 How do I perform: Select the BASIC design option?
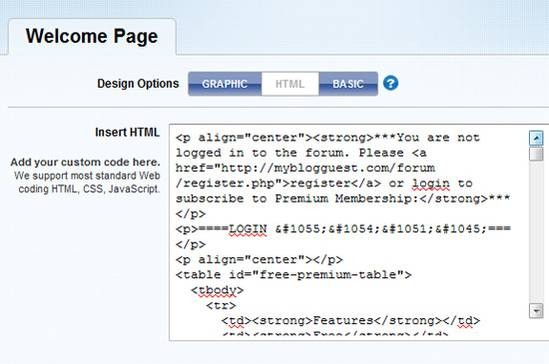tap(348, 84)
